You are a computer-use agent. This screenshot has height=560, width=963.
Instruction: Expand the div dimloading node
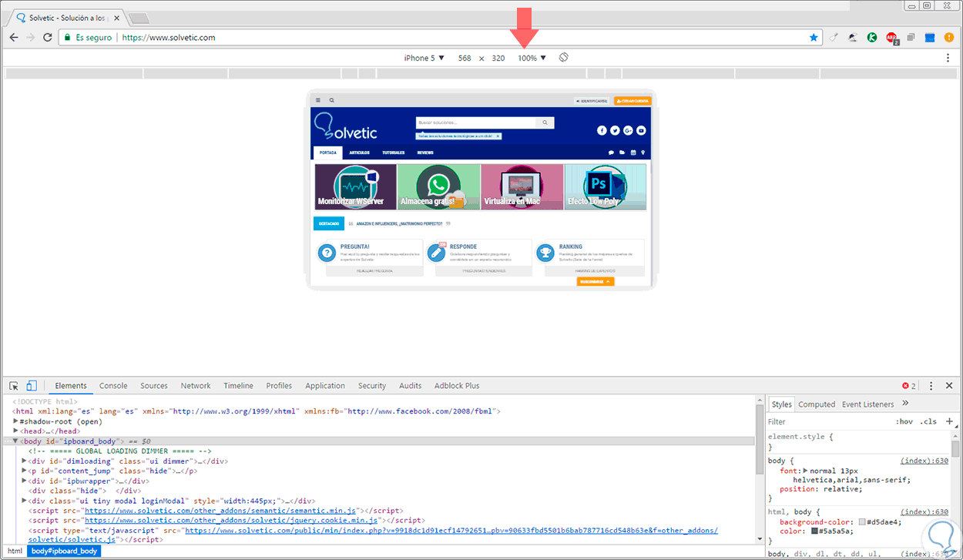25,461
